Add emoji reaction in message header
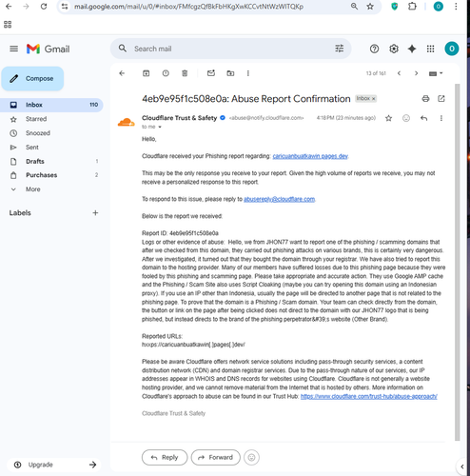This screenshot has width=470, height=476. [406, 118]
